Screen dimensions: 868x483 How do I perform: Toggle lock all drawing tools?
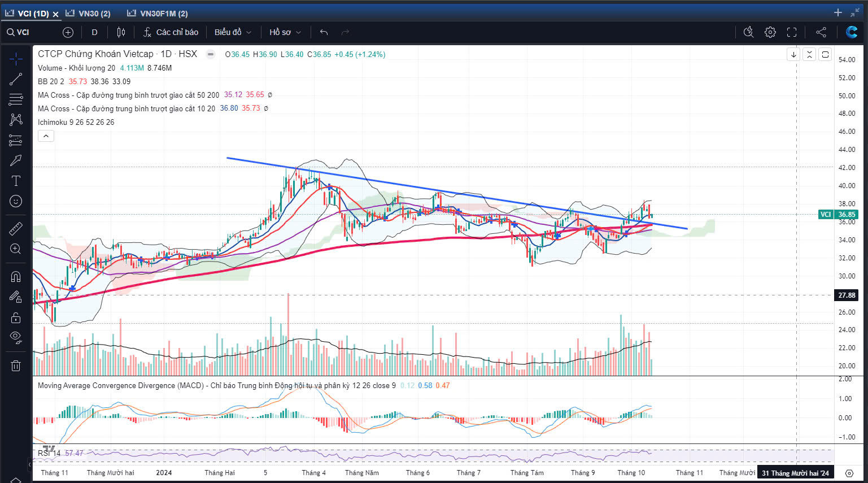point(16,317)
